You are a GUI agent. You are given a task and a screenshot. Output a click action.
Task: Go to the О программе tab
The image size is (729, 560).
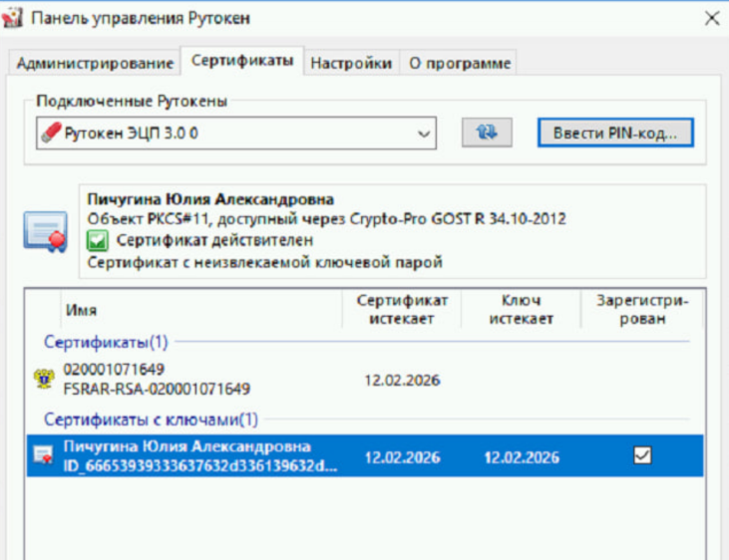coord(460,63)
